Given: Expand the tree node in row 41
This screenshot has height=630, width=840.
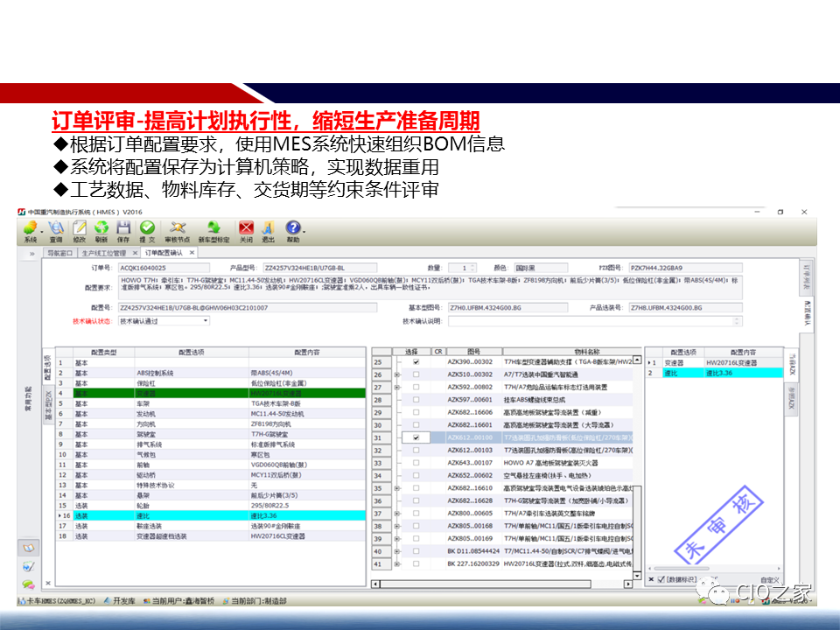Looking at the screenshot, I should pyautogui.click(x=397, y=563).
